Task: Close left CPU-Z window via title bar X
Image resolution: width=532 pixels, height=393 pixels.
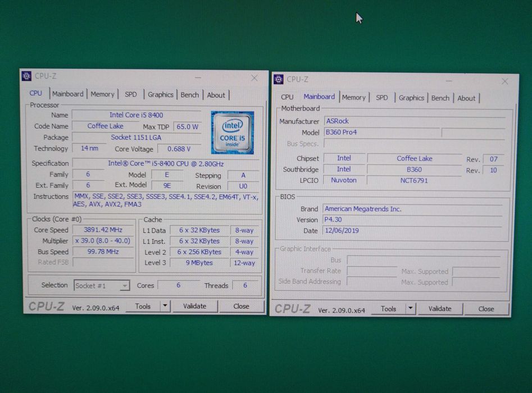Action: (254, 78)
